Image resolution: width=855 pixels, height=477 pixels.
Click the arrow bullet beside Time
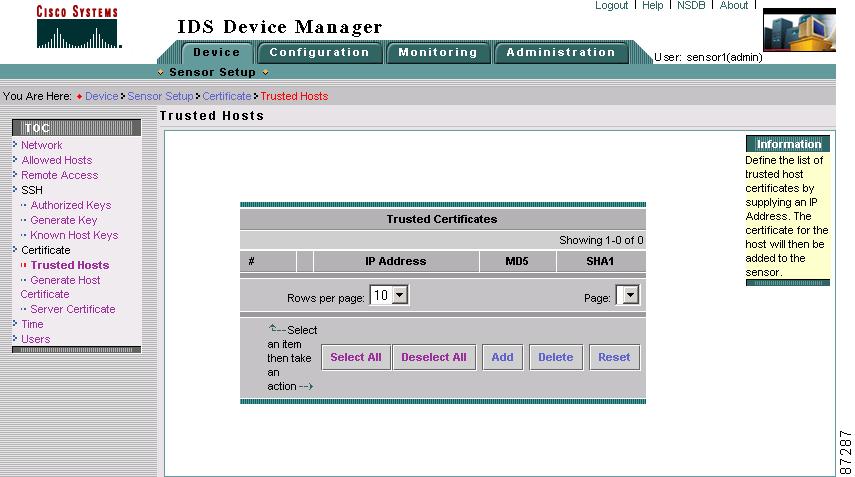[15, 323]
